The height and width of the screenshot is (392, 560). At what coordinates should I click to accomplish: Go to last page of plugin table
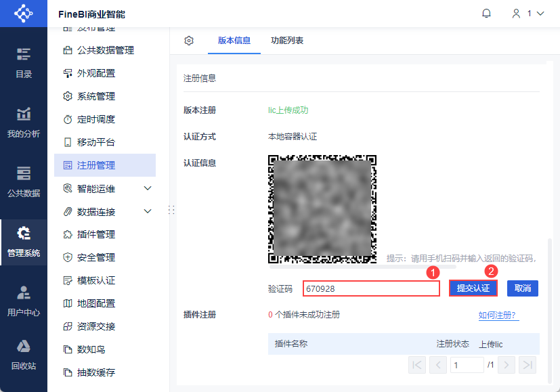[x=527, y=365]
